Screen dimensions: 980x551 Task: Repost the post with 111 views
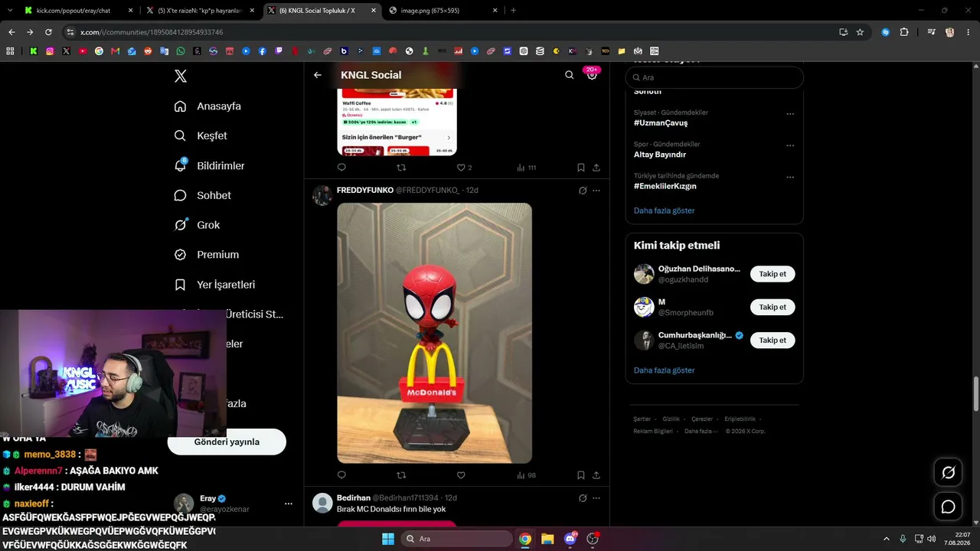401,168
